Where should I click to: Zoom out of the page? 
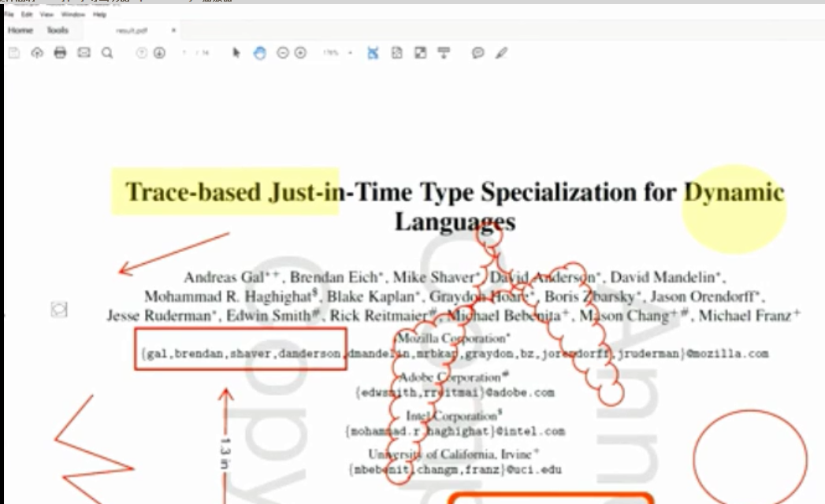282,53
